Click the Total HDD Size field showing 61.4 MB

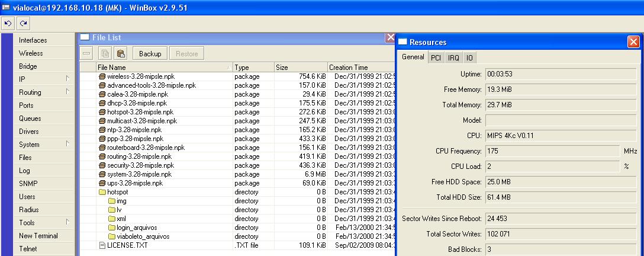click(x=561, y=197)
